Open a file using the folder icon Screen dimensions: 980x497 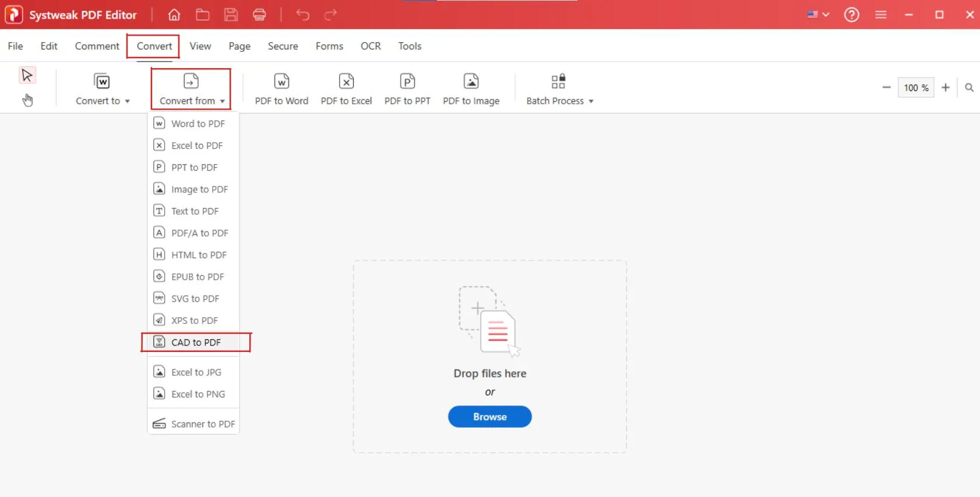[x=202, y=15]
